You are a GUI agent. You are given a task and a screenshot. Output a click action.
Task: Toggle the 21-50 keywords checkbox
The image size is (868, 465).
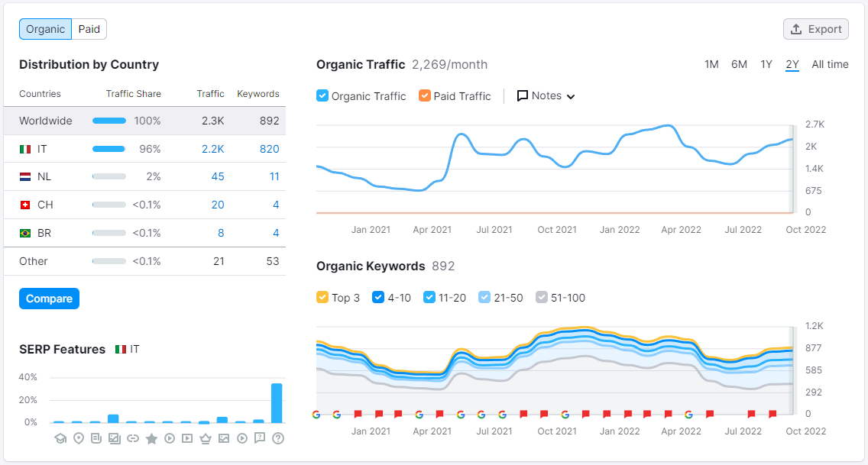[x=484, y=298]
